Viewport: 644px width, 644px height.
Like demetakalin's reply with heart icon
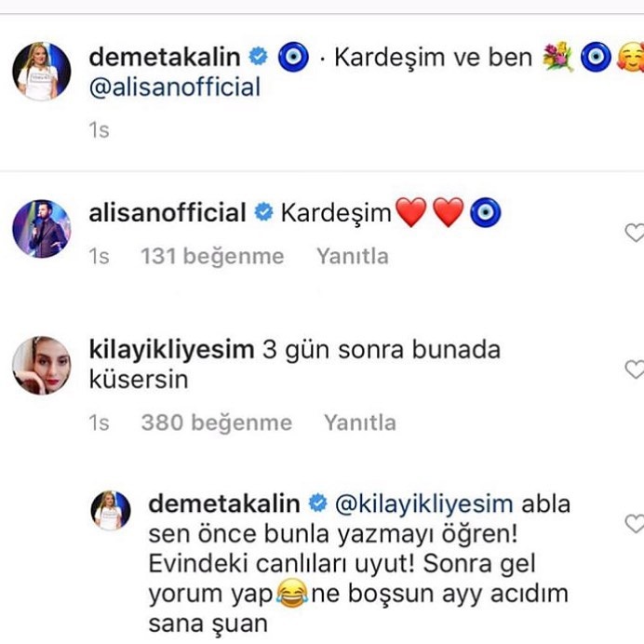pos(635,524)
